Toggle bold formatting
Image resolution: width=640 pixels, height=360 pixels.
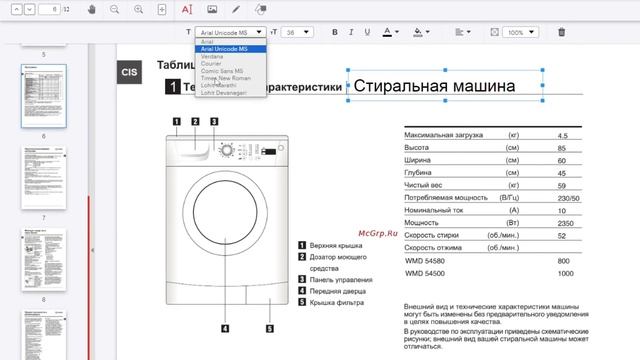pos(335,32)
